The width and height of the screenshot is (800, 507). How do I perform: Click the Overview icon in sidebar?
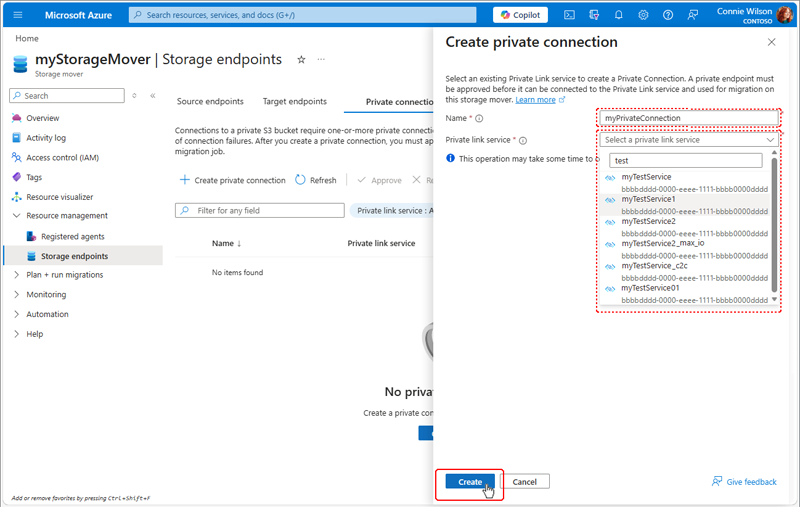point(16,118)
